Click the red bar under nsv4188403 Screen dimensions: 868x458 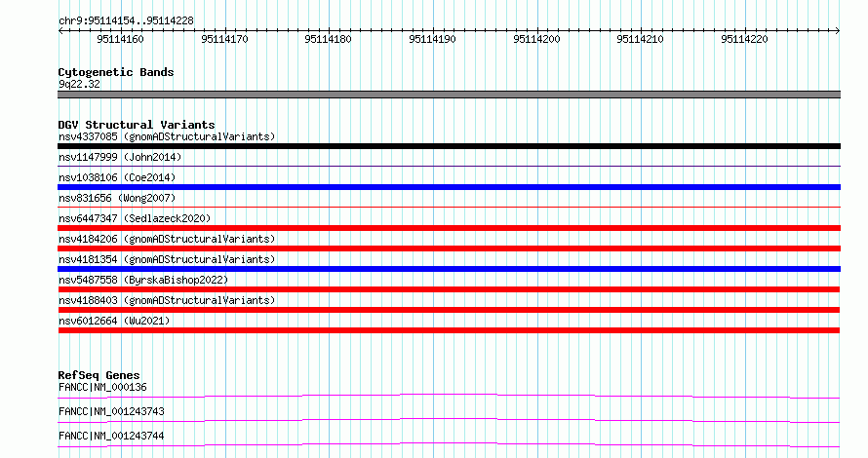[449, 310]
